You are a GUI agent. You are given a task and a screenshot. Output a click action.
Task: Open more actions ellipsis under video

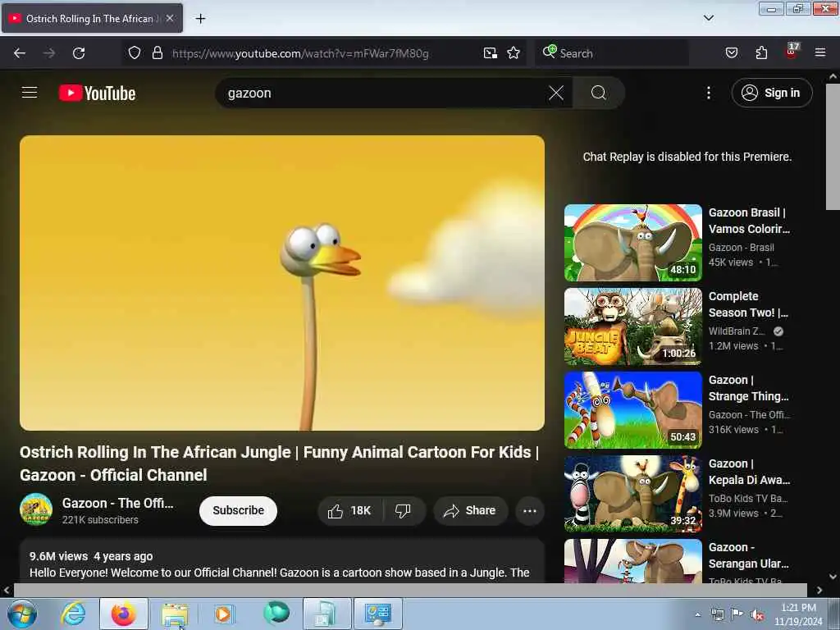(x=530, y=510)
